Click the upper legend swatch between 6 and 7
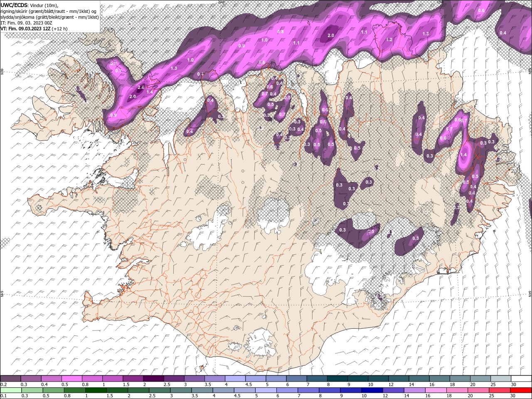 [296, 379]
